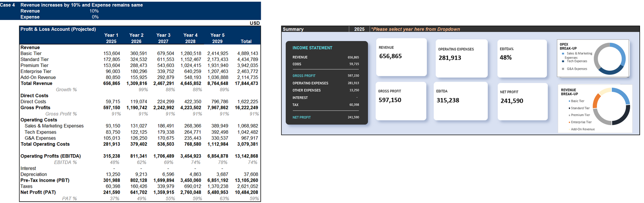Click the Net Profit (PAT) row label

(x=38, y=192)
